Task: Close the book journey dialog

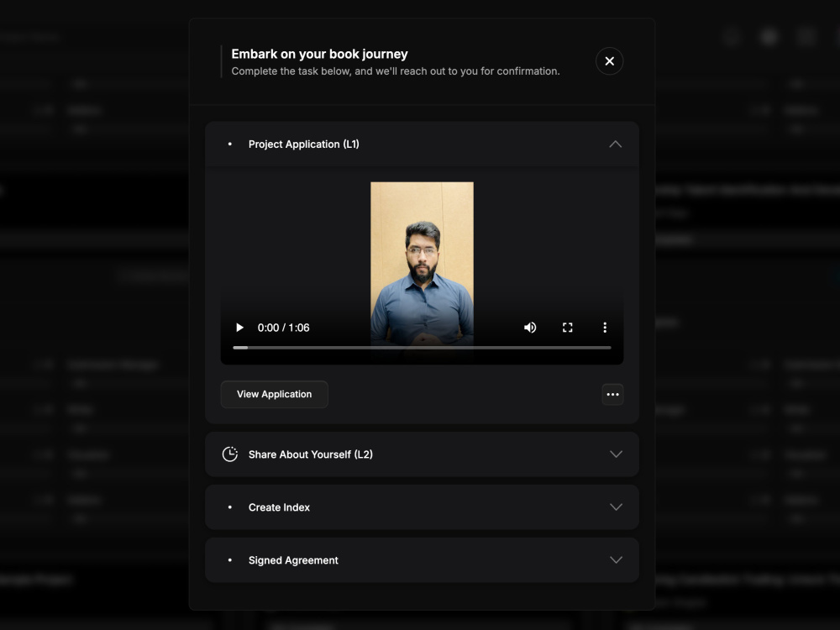Action: pos(609,61)
